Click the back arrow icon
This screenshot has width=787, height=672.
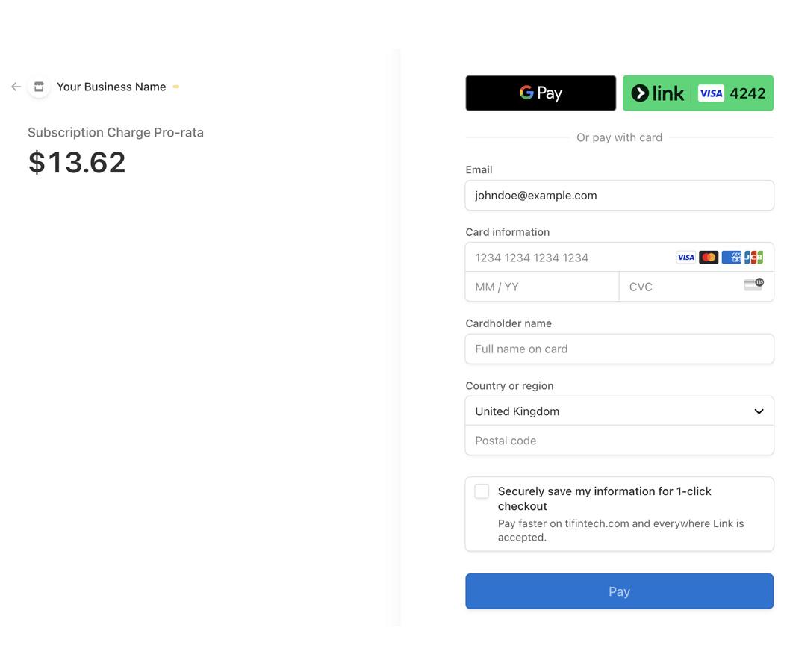point(16,87)
